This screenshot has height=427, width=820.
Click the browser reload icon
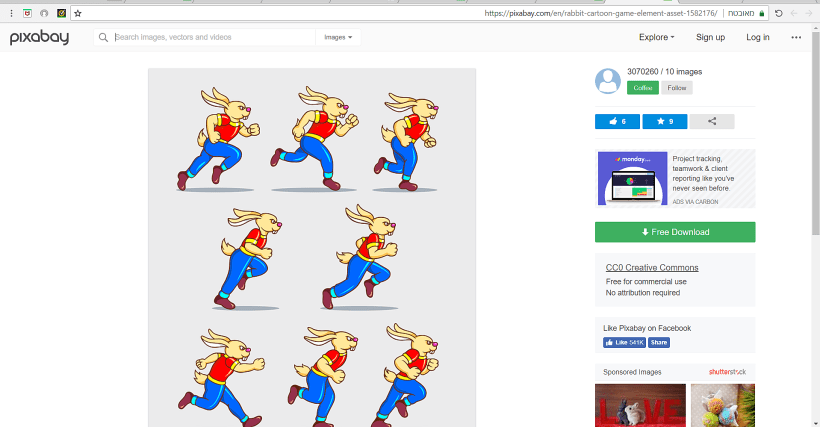[x=779, y=13]
